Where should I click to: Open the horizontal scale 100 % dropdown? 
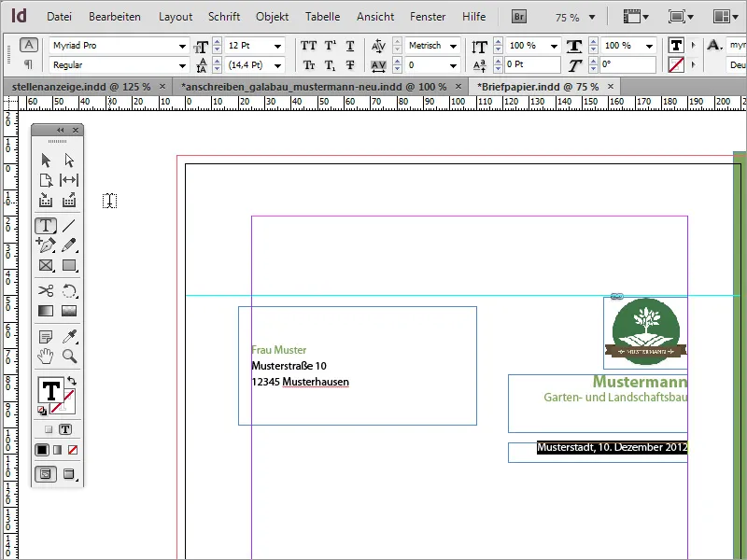pyautogui.click(x=649, y=46)
